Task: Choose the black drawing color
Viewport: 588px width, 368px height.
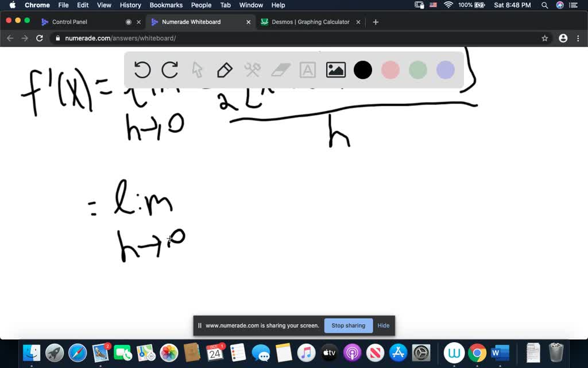Action: (363, 70)
